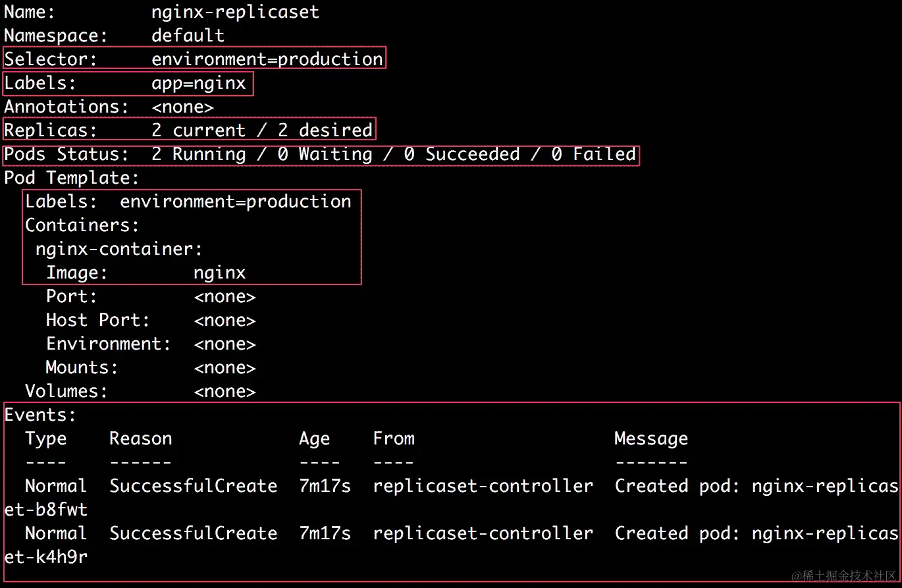Select the replicaset-controller source entry

coord(482,485)
